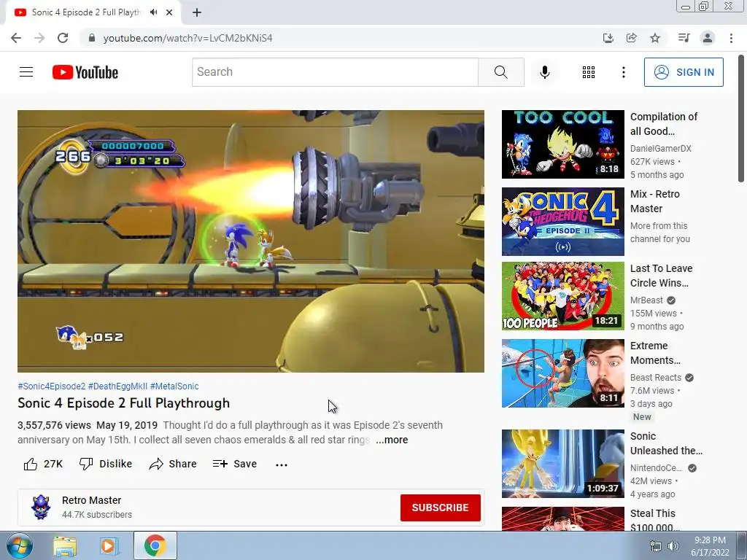Viewport: 747px width, 560px height.
Task: Click browser back arrow
Action: click(x=16, y=38)
